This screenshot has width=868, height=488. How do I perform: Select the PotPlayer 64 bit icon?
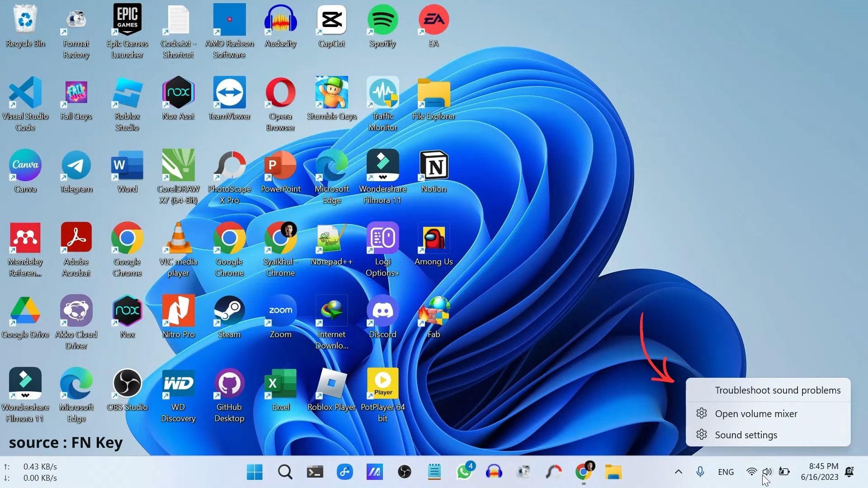(x=382, y=395)
